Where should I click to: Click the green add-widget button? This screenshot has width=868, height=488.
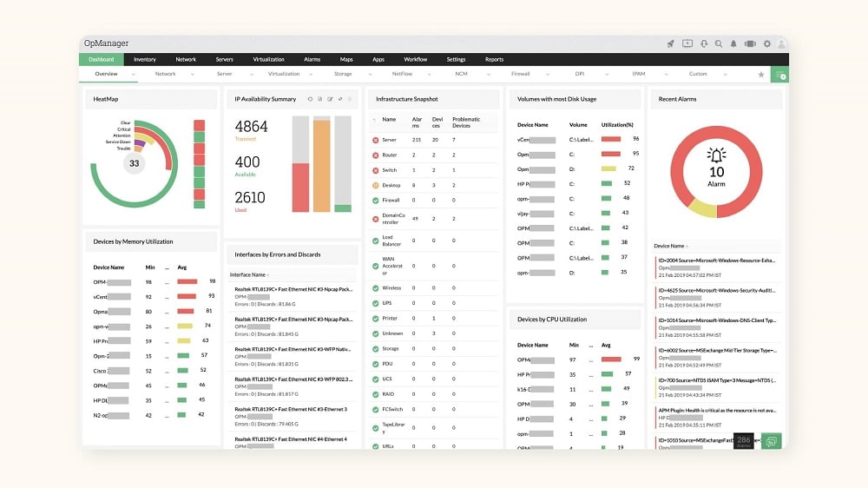click(781, 74)
